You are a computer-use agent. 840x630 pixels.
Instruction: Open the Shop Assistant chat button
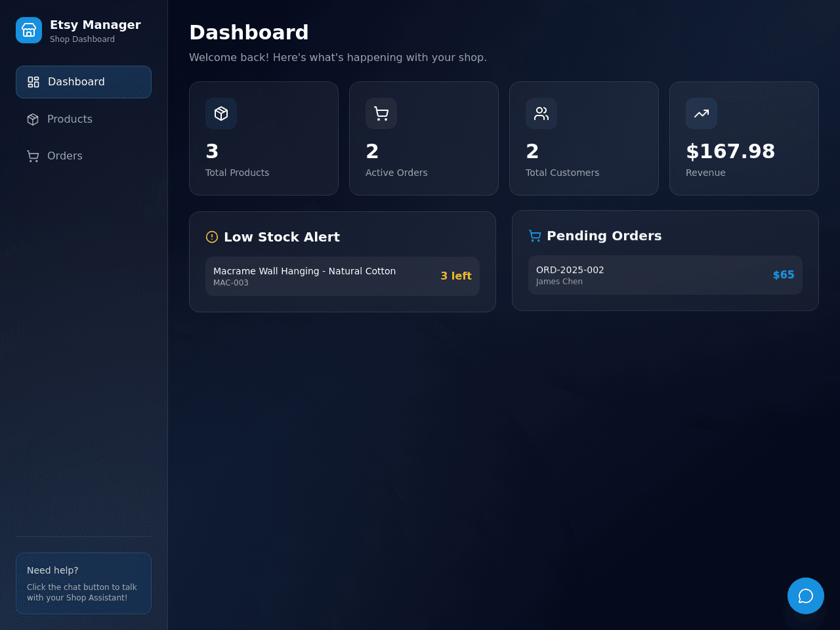[806, 596]
